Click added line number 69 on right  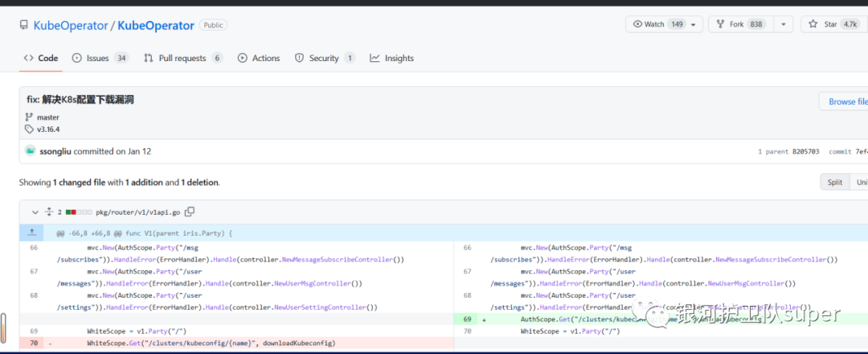coord(467,319)
